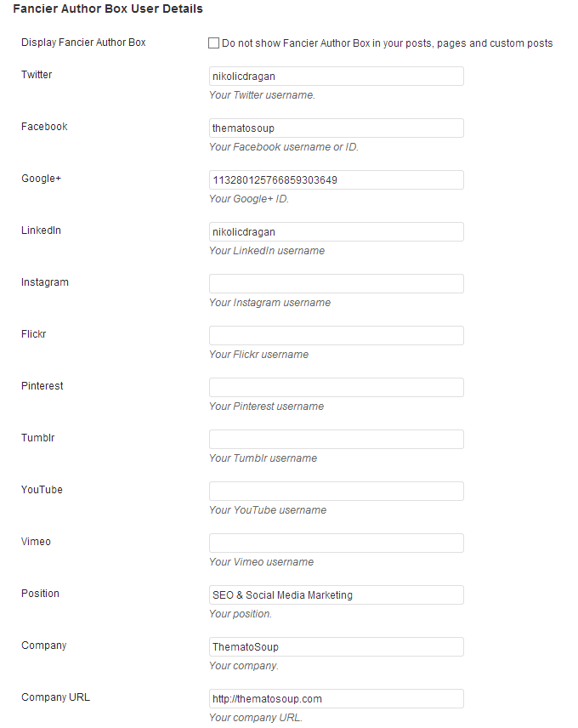The height and width of the screenshot is (728, 578).
Task: Click the Twitter username input field
Action: 336,77
